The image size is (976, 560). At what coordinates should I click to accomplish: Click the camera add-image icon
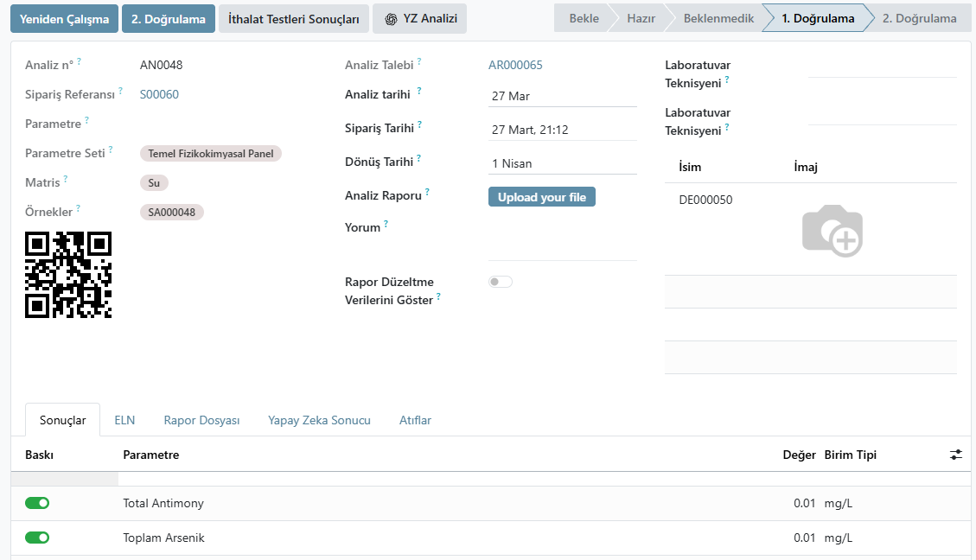coord(832,231)
